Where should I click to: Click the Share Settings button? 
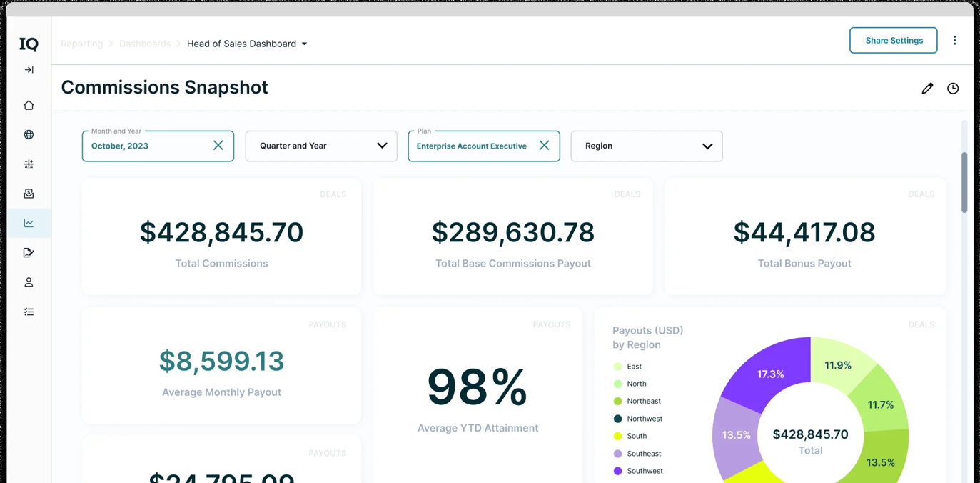pyautogui.click(x=894, y=41)
